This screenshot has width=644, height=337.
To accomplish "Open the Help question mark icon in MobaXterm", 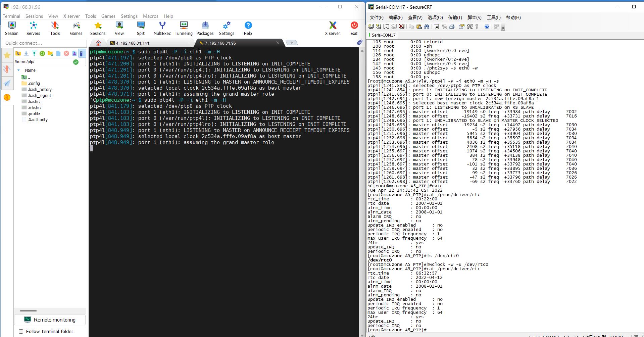I will 248,28.
